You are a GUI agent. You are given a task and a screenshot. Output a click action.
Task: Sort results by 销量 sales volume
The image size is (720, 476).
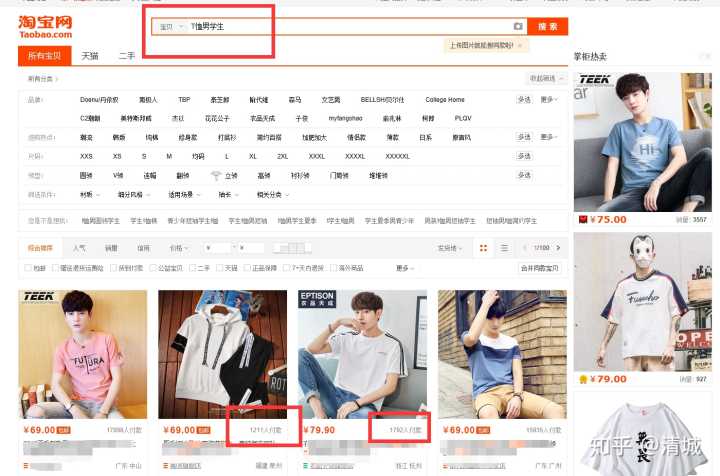(x=111, y=248)
